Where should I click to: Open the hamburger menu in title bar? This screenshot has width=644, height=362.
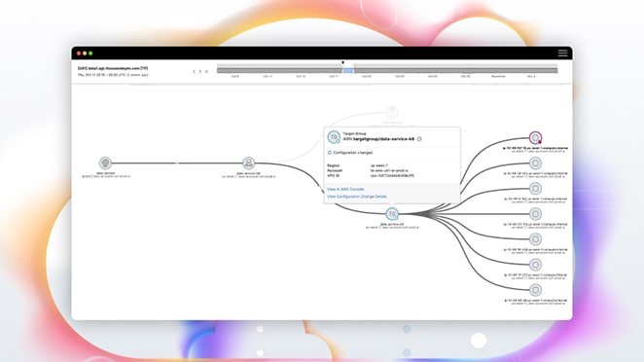click(562, 53)
